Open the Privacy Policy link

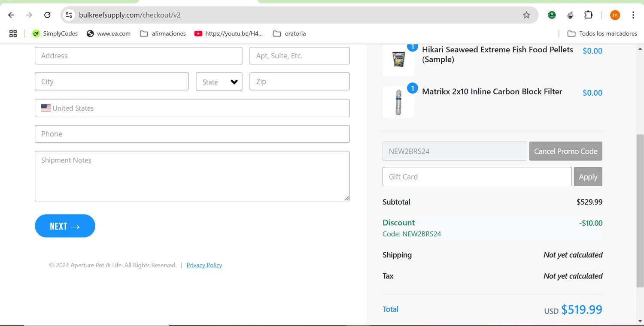[x=204, y=265]
